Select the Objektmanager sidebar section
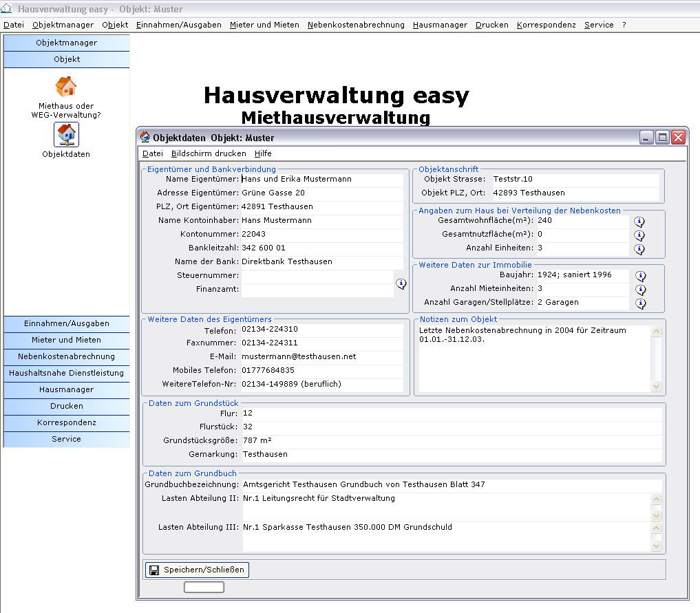Screen dimensions: 700x613 (67, 43)
